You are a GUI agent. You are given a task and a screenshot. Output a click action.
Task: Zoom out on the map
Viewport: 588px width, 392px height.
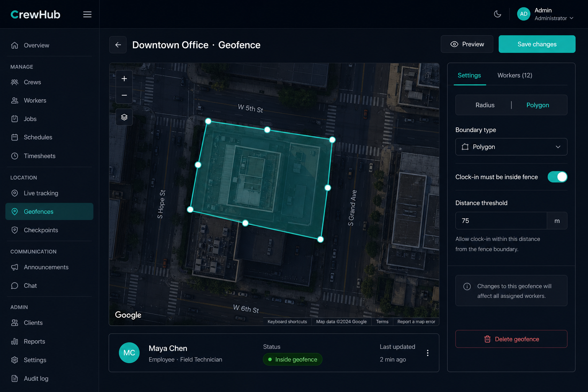pyautogui.click(x=124, y=95)
